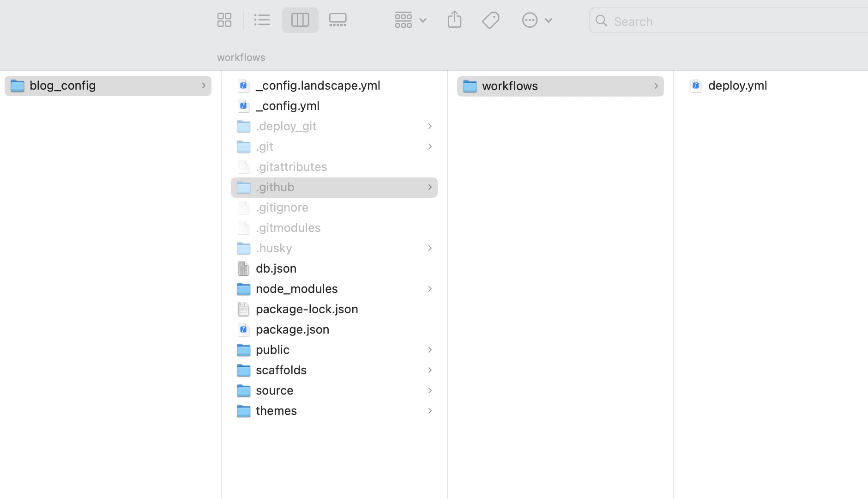Select the workflows folder icon
This screenshot has width=868, height=499.
pyautogui.click(x=470, y=86)
